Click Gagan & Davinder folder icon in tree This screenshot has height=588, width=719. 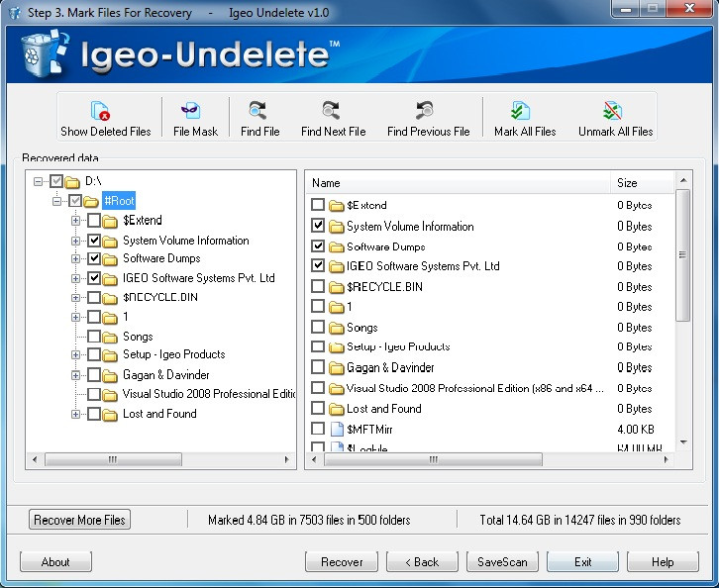click(x=110, y=376)
